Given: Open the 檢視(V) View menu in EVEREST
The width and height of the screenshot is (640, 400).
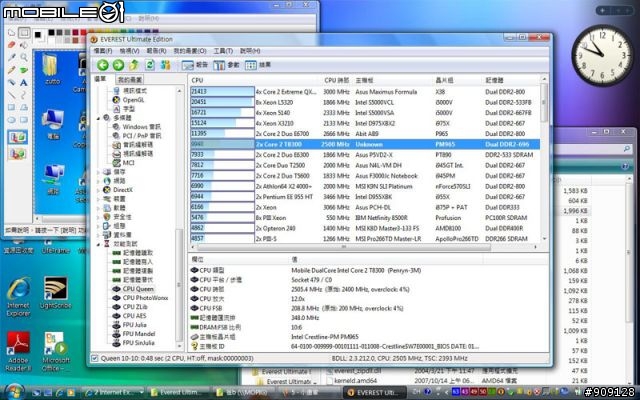Looking at the screenshot, I should point(129,51).
